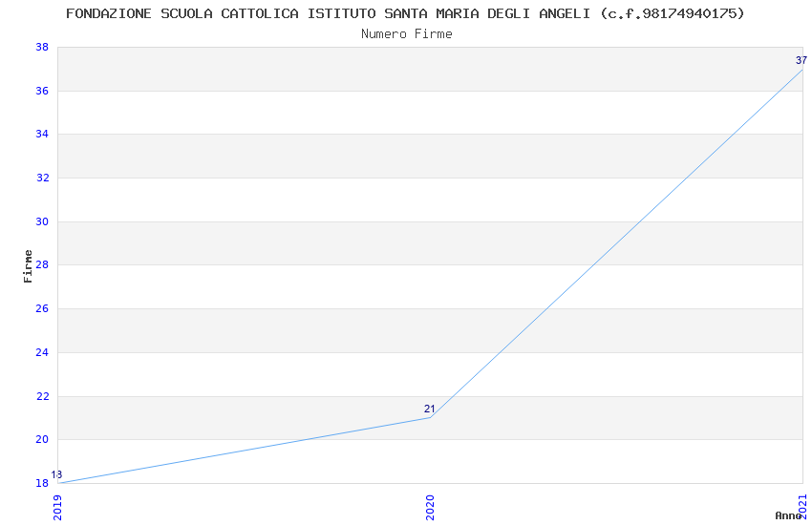Image resolution: width=812 pixels, height=525 pixels.
Task: Click the data point labeled 37
Action: pyautogui.click(x=802, y=70)
